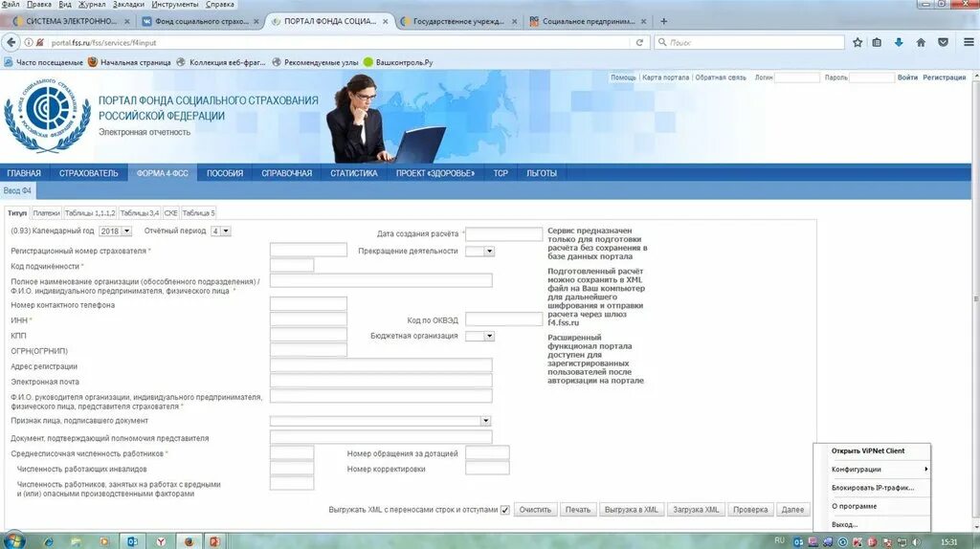
Task: Go to the 'ПОСОБИЯ' menu
Action: click(x=225, y=173)
